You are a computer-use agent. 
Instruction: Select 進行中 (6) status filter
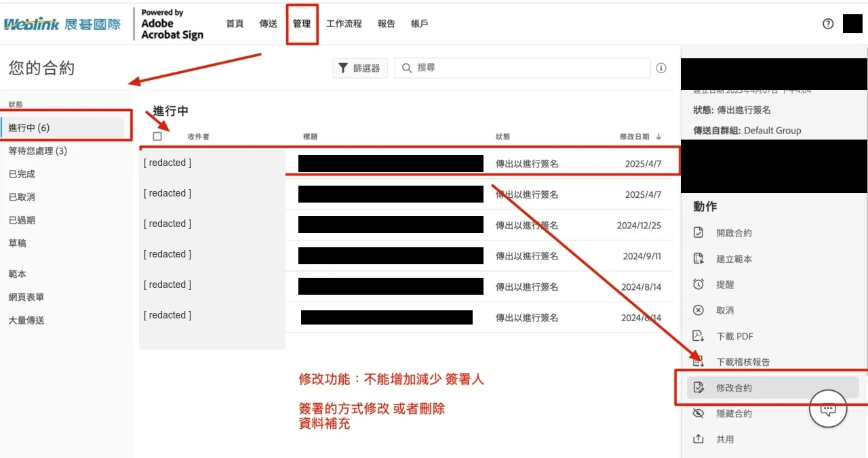tap(62, 127)
